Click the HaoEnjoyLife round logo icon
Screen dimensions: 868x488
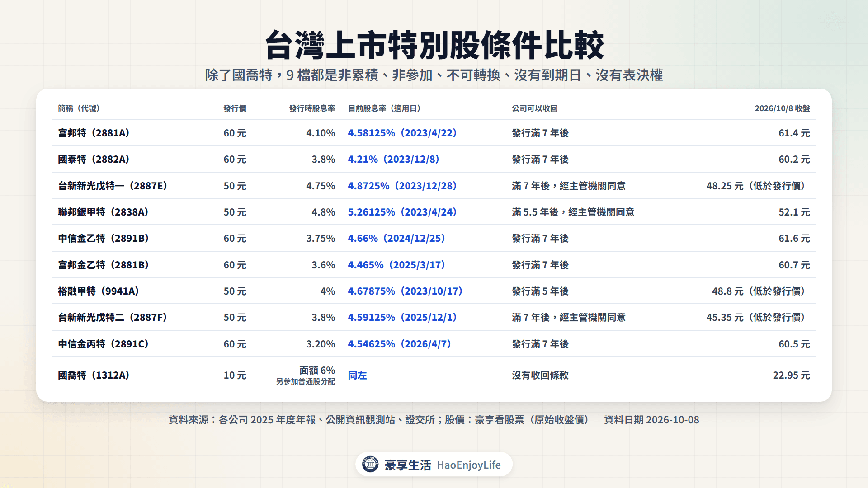[x=370, y=464]
